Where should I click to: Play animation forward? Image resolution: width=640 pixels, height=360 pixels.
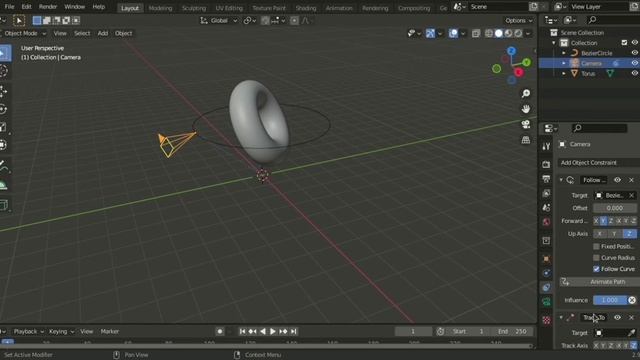click(273, 331)
